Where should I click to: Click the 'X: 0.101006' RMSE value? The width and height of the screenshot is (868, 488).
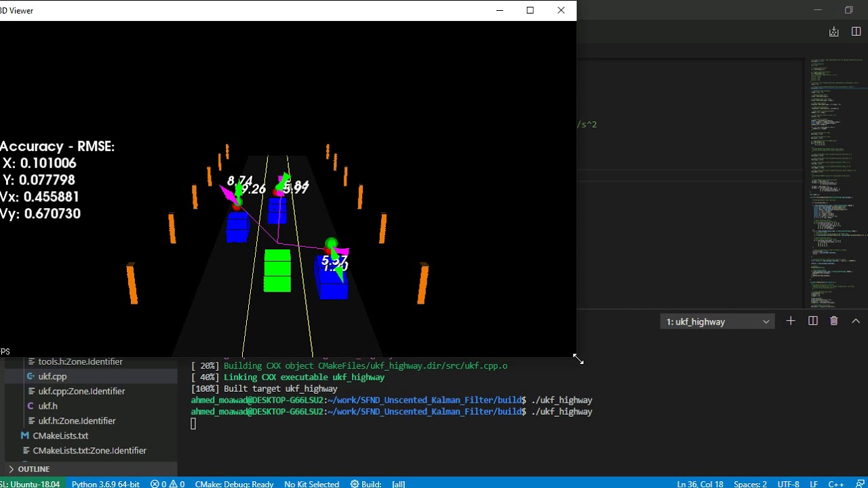pos(39,163)
